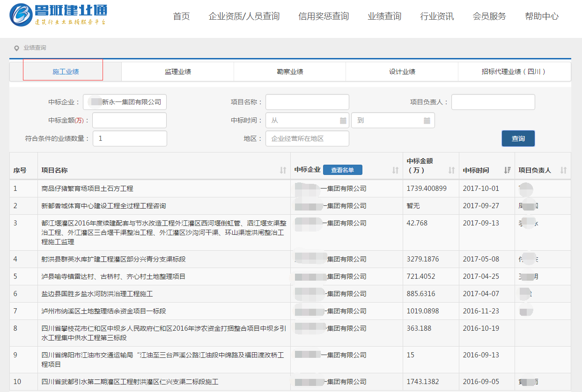582x392 pixels.
Task: Open project 新都香城体育中心建设工程全过程工程咨询
Action: pos(103,206)
